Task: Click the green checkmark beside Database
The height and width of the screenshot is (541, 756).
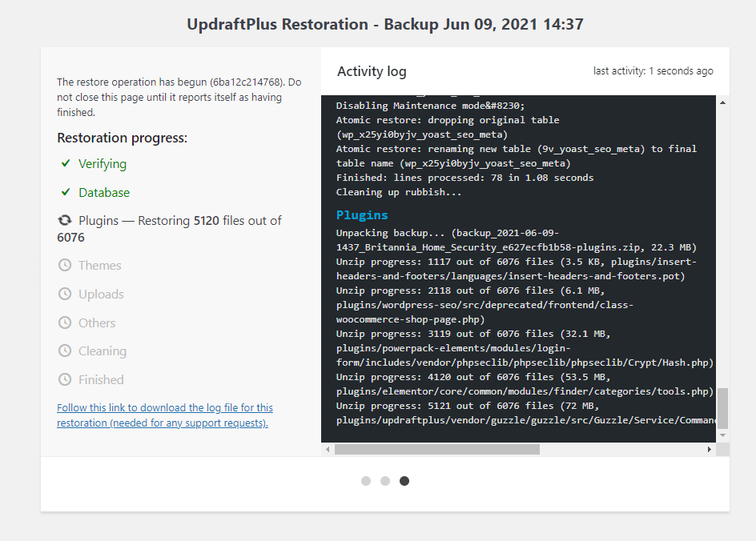Action: [66, 192]
